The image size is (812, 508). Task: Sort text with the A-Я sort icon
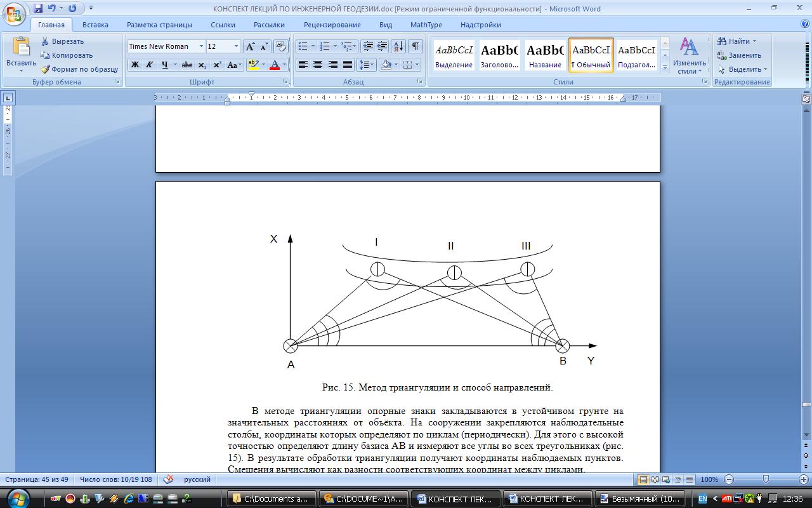click(x=398, y=46)
